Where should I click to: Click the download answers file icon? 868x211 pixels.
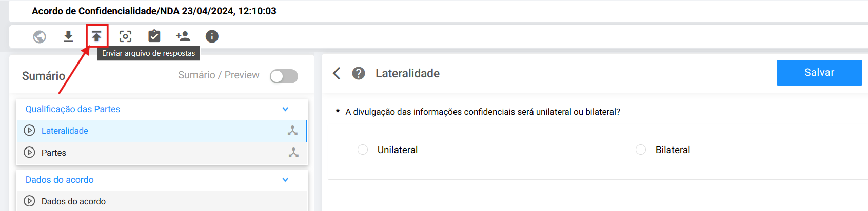68,36
